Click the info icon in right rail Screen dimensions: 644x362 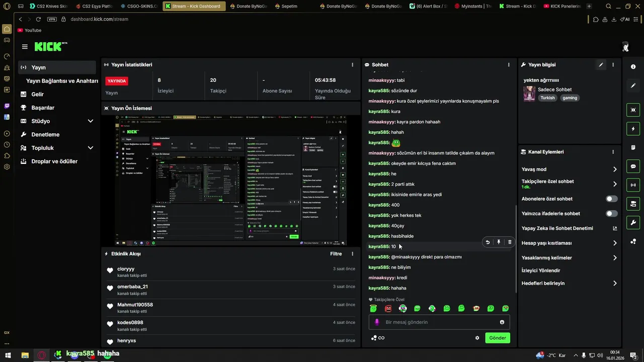pyautogui.click(x=633, y=67)
